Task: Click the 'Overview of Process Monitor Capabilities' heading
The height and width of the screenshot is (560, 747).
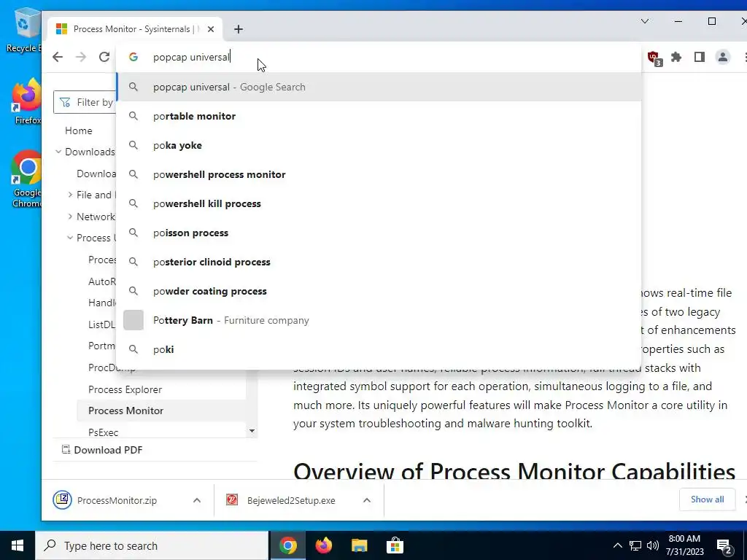Action: [514, 471]
